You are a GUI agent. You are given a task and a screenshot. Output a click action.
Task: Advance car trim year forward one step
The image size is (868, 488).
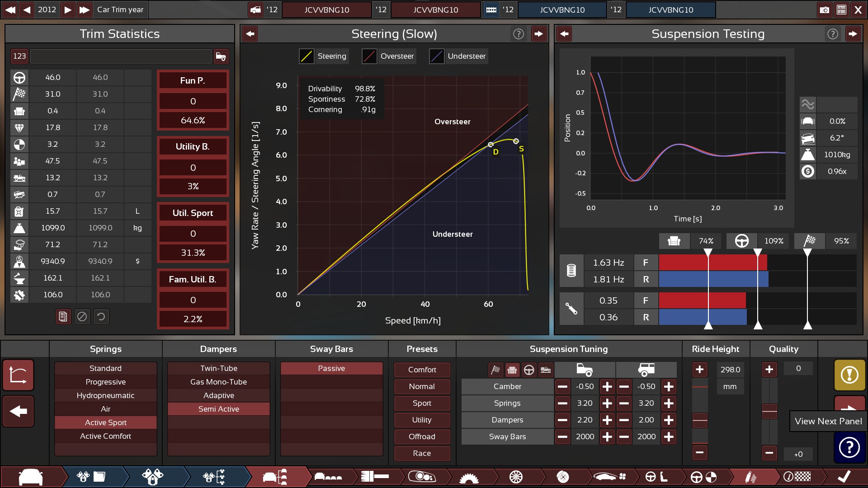tap(68, 9)
